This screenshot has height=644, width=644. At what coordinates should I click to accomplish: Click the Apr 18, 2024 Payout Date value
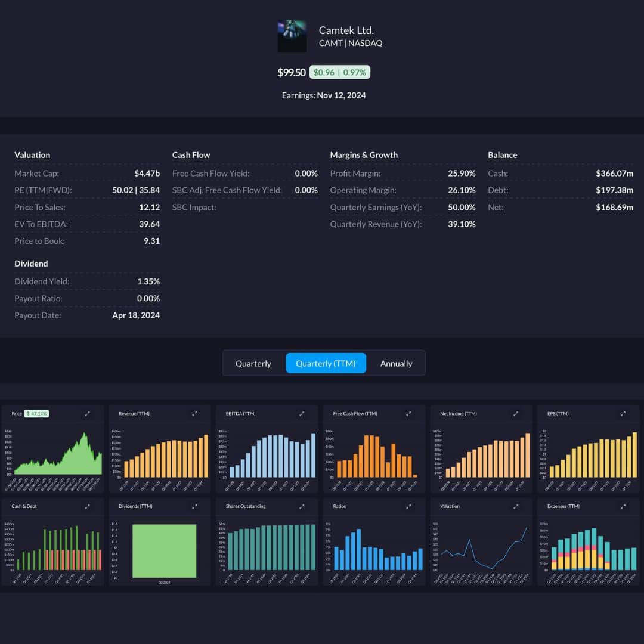(x=136, y=315)
